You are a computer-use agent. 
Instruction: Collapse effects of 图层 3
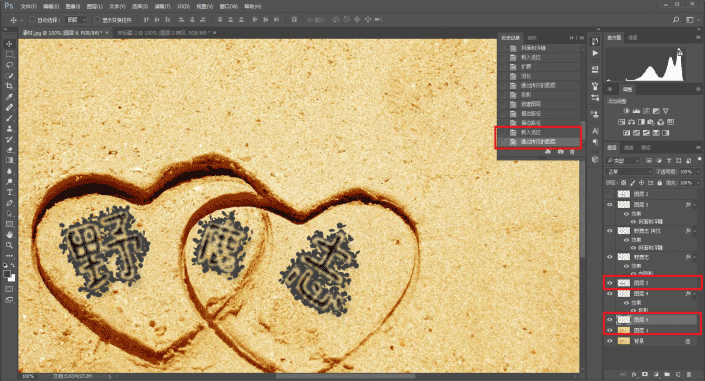pyautogui.click(x=695, y=205)
